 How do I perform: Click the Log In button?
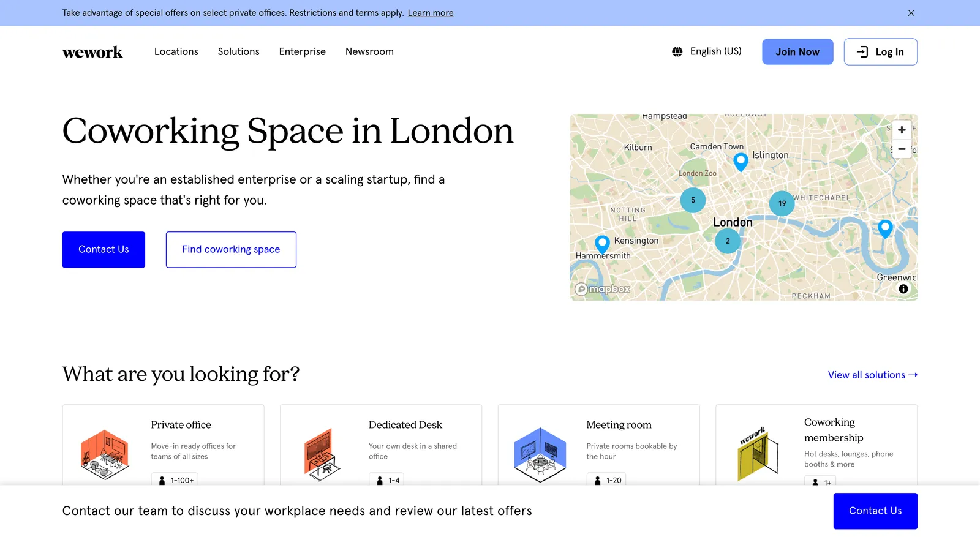[x=880, y=52]
